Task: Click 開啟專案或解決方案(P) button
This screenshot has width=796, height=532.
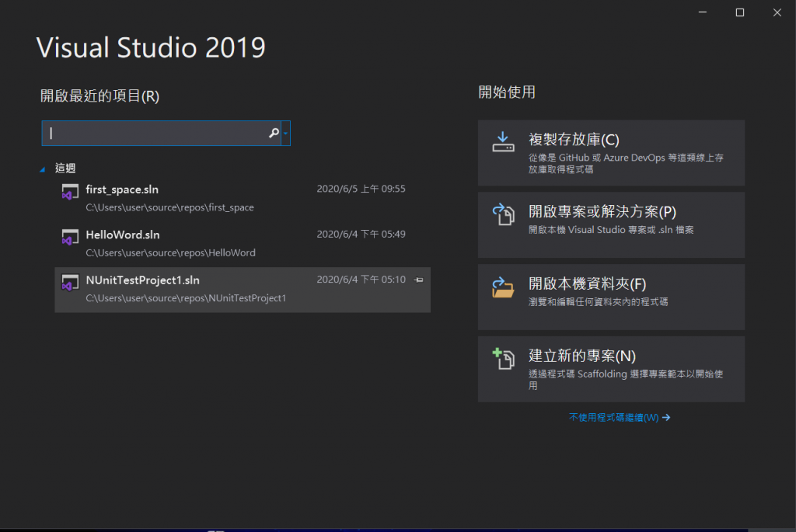Action: pos(611,224)
